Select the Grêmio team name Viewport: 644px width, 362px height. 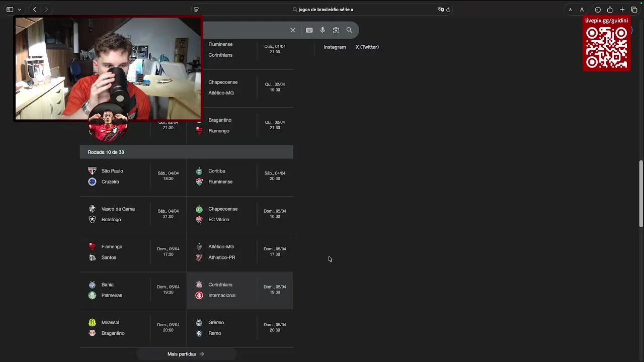click(216, 322)
